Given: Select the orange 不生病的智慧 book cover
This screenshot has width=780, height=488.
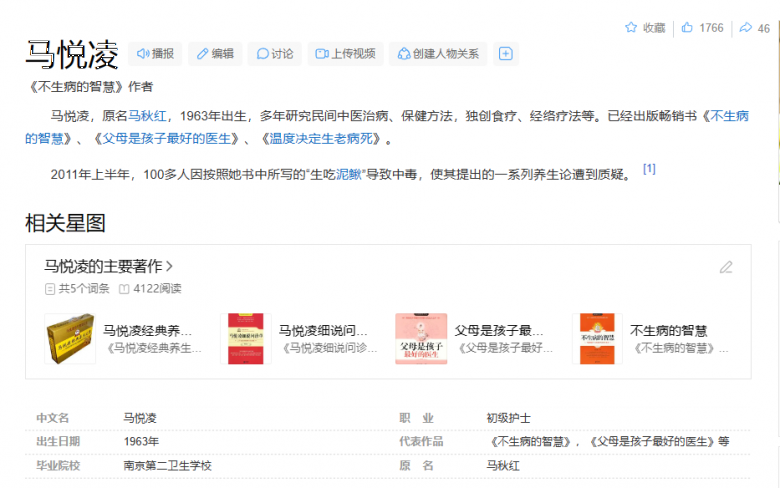Looking at the screenshot, I should point(596,338).
